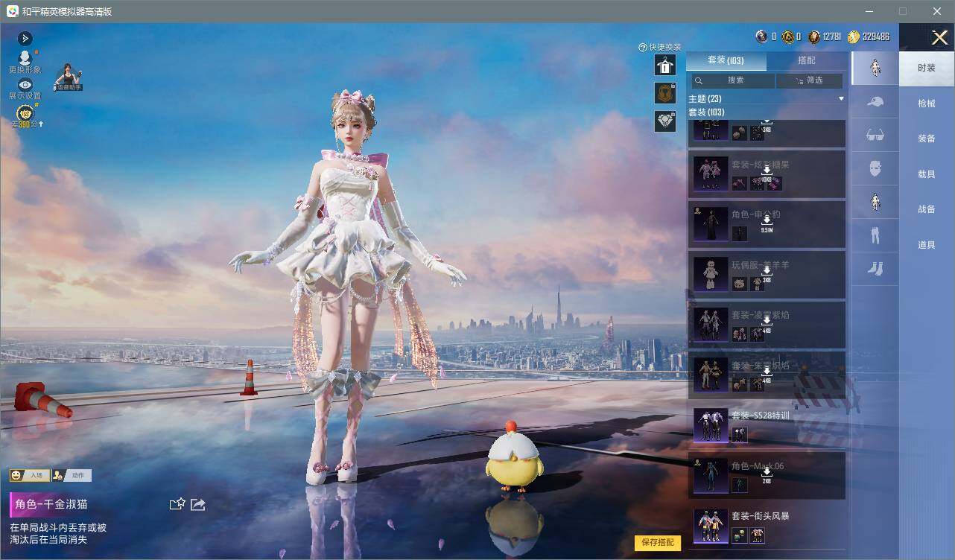Open the 枪械 category tab

coord(927,104)
